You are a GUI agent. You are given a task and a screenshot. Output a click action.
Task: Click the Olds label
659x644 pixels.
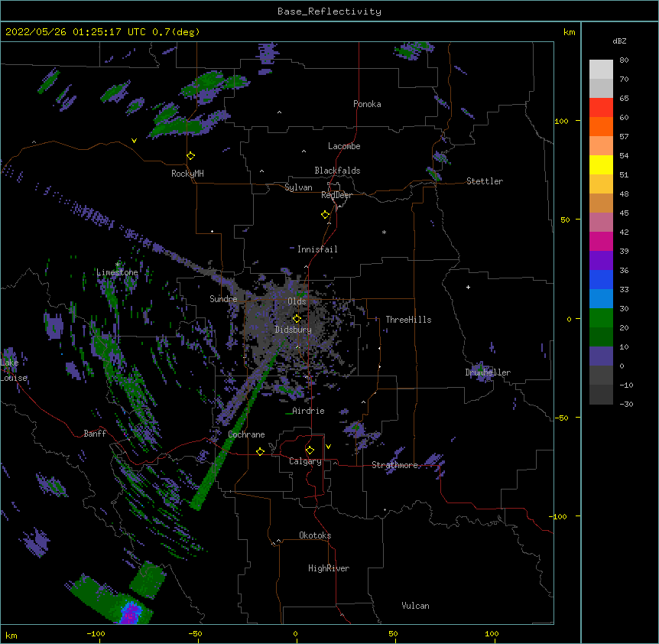coord(297,301)
